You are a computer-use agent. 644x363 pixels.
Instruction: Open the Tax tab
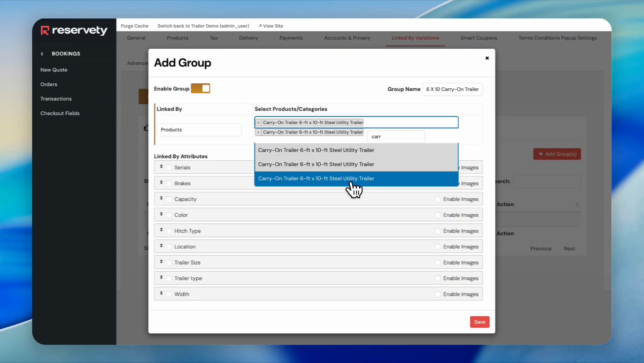(x=214, y=38)
